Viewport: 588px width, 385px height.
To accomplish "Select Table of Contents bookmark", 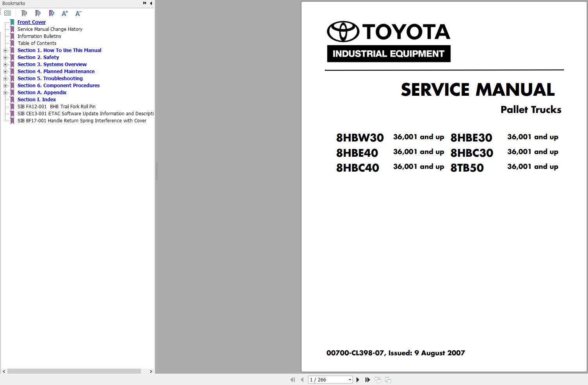I will (x=37, y=43).
